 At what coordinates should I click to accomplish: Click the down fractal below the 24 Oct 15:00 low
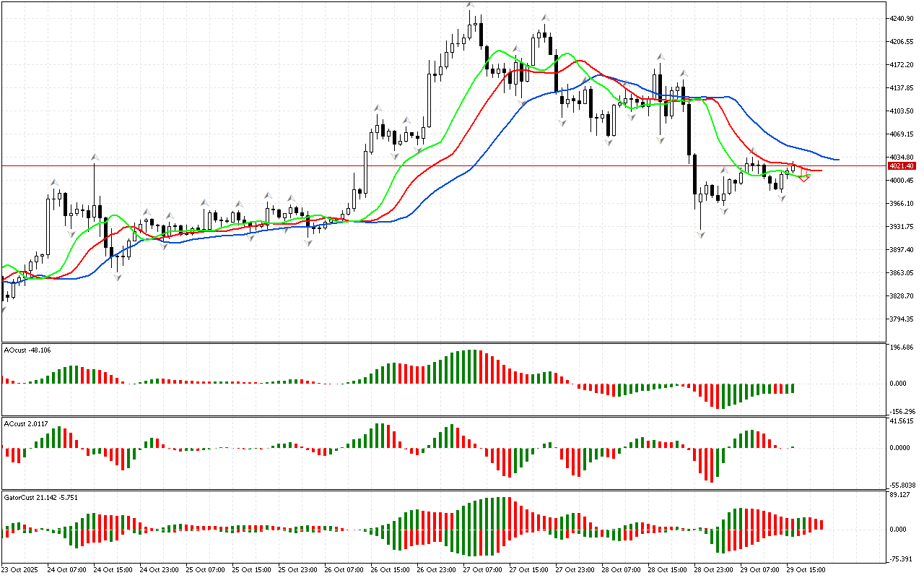point(117,277)
